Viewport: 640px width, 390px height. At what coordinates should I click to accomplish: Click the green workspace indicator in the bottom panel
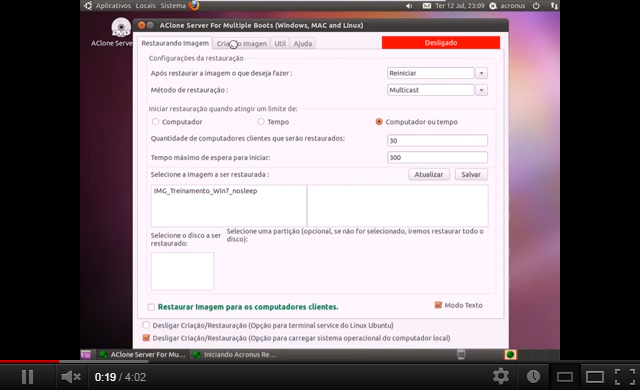tap(510, 354)
